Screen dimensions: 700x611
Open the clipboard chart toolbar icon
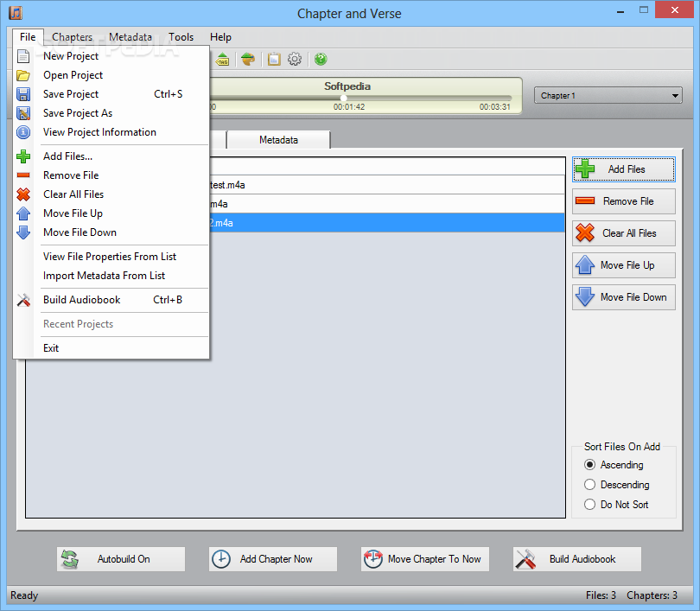274,59
